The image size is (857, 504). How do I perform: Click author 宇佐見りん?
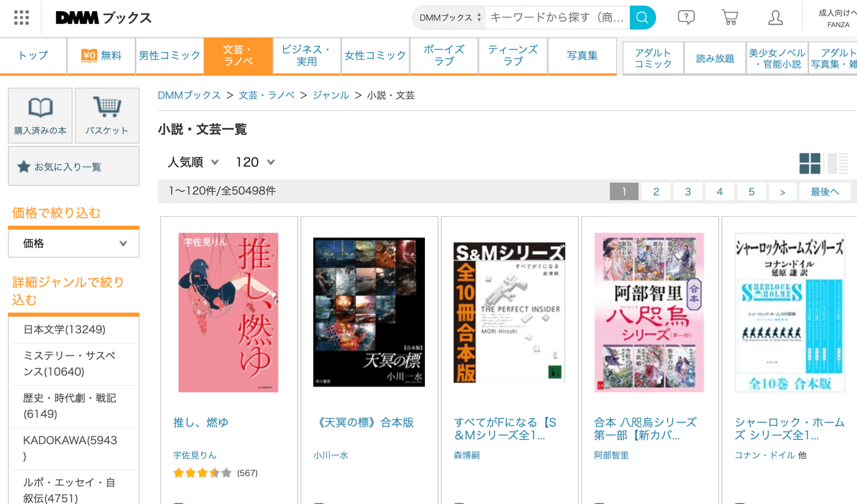[195, 455]
